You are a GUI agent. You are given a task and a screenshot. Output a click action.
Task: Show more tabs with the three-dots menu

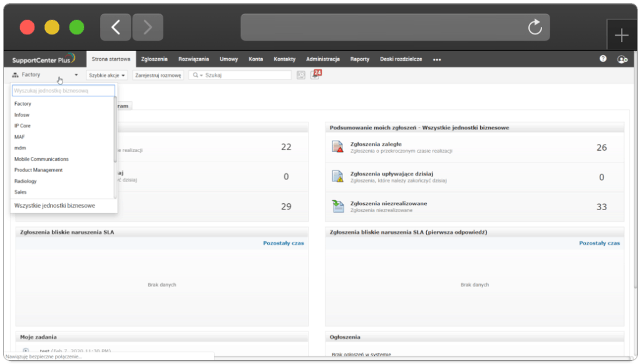click(437, 59)
